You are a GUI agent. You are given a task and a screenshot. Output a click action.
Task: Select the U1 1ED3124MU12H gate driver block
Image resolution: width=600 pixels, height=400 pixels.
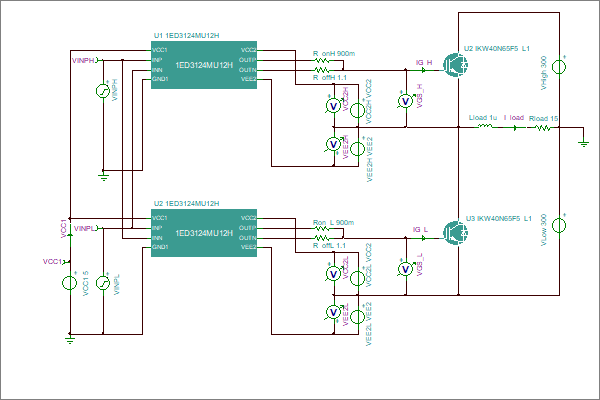coord(204,65)
